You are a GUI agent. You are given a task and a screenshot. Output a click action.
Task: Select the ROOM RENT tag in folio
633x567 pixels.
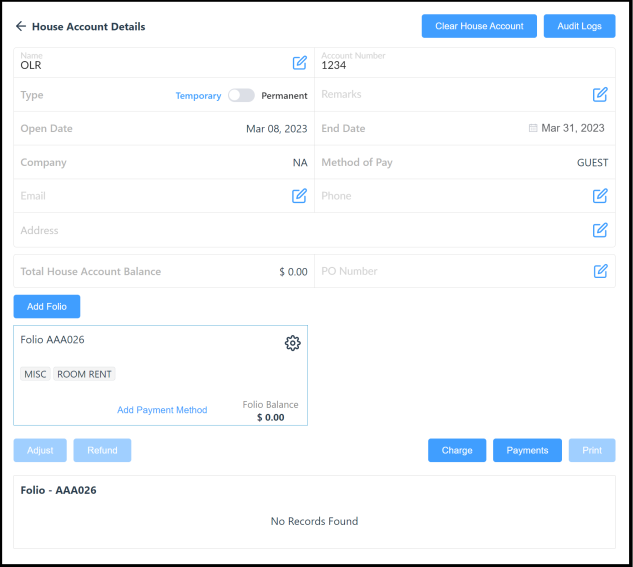click(x=85, y=374)
